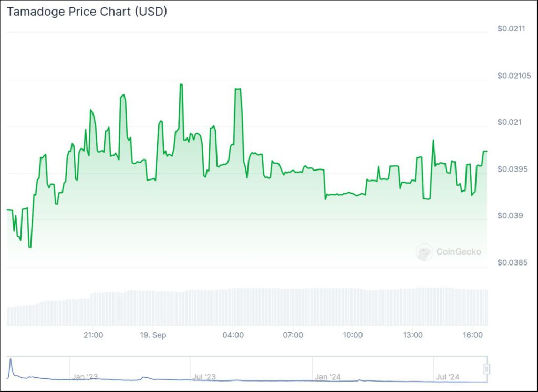Click the $0.02105 price axis label
The width and height of the screenshot is (538, 392).
click(514, 76)
